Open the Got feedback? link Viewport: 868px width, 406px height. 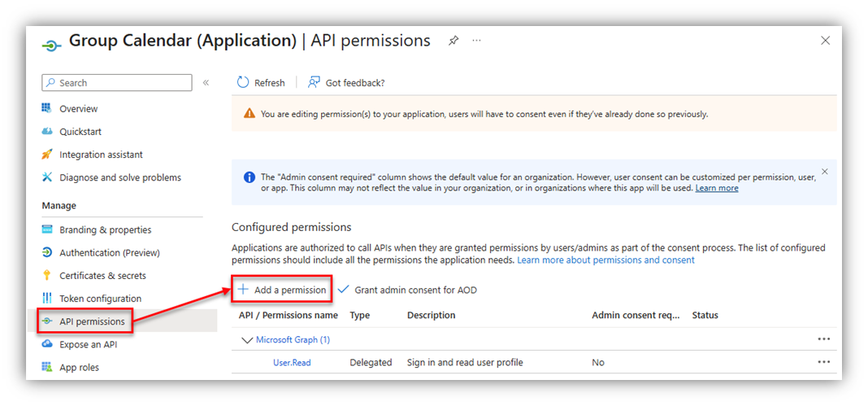coord(355,83)
